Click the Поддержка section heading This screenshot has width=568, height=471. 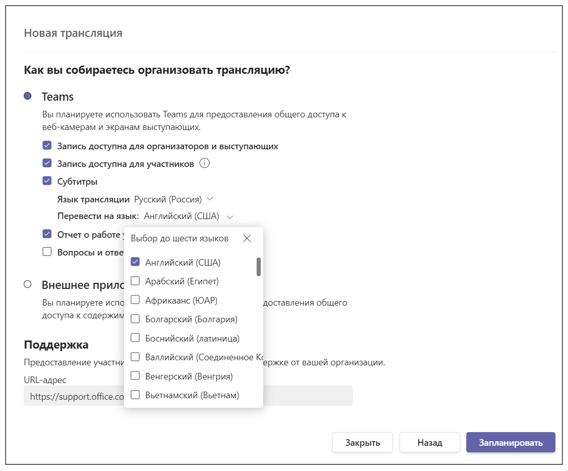[x=56, y=345]
